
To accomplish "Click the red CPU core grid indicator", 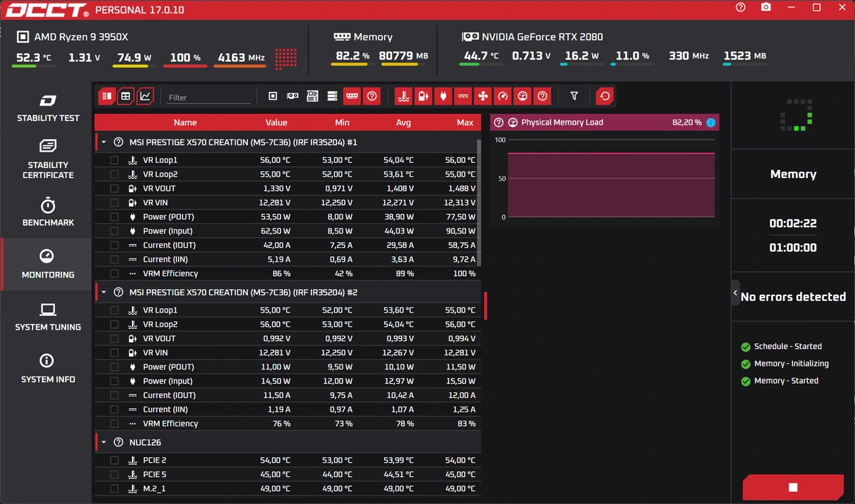I will click(286, 58).
